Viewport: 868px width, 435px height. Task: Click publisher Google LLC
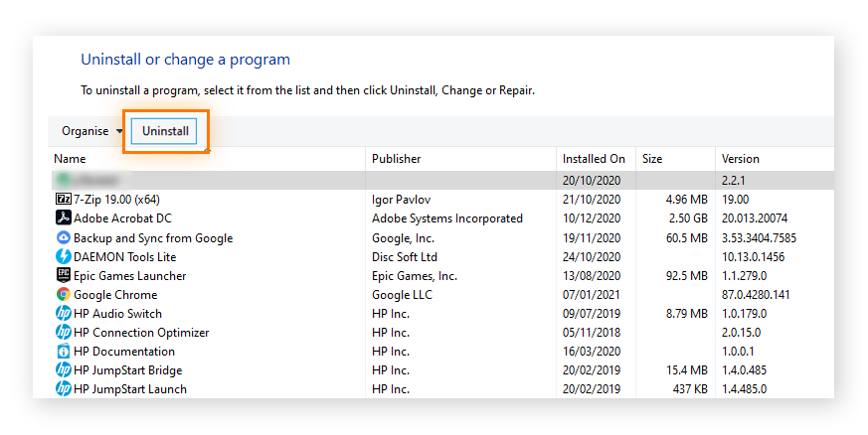(x=402, y=295)
